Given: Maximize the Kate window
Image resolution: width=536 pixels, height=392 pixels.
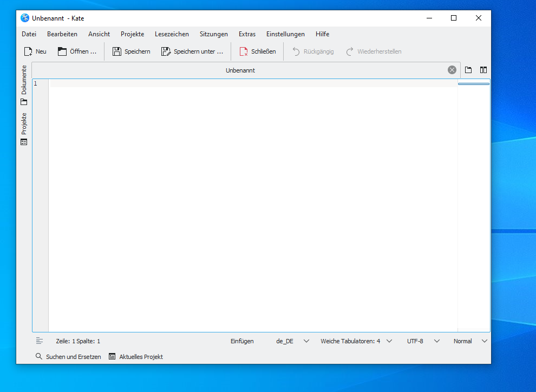Looking at the screenshot, I should click(454, 18).
